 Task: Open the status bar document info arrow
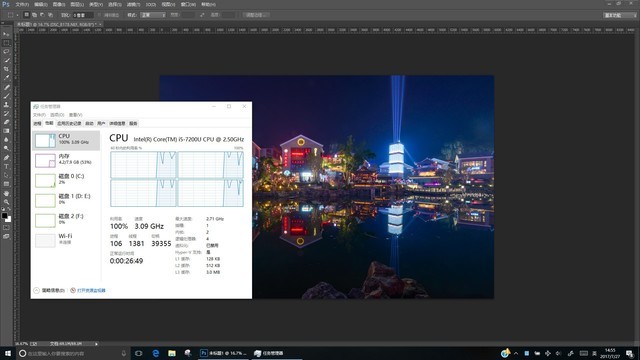[x=96, y=344]
